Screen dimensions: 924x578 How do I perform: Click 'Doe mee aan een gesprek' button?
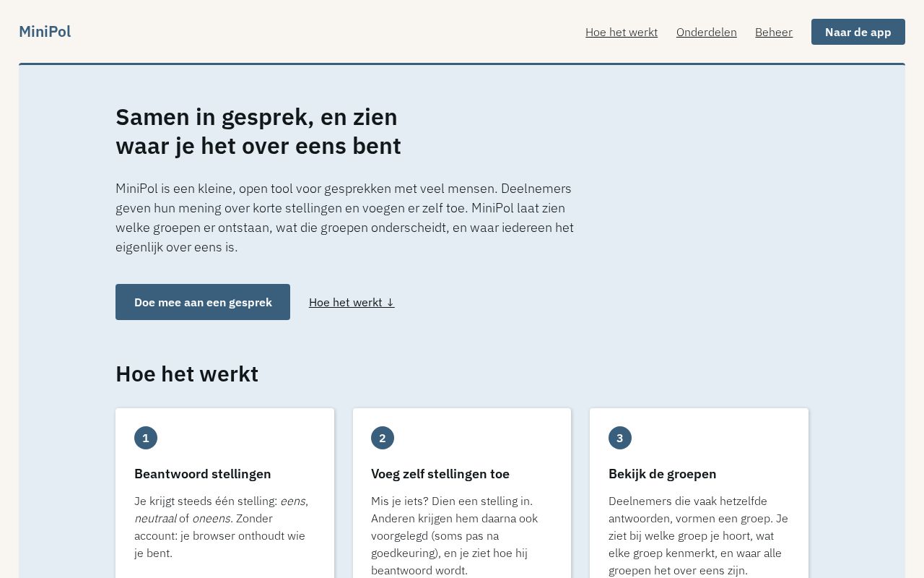coord(203,302)
